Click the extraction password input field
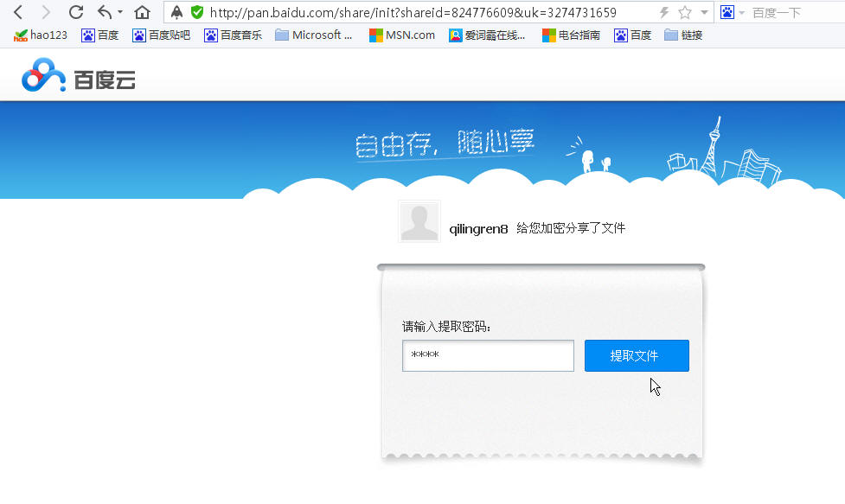This screenshot has width=845, height=504. pyautogui.click(x=489, y=355)
